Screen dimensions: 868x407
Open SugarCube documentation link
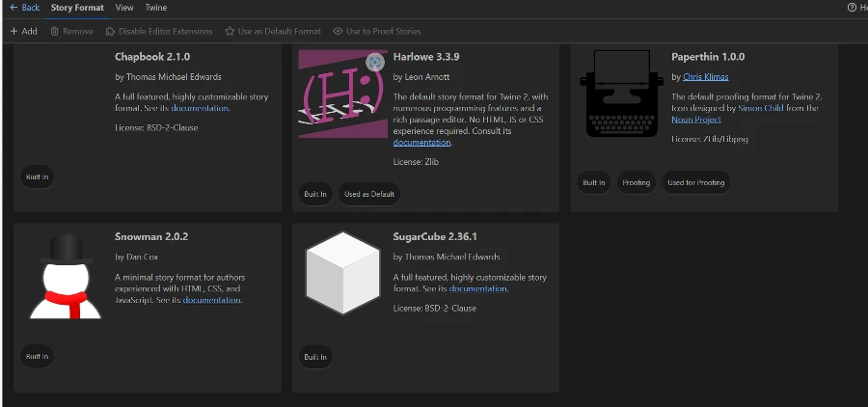click(477, 288)
